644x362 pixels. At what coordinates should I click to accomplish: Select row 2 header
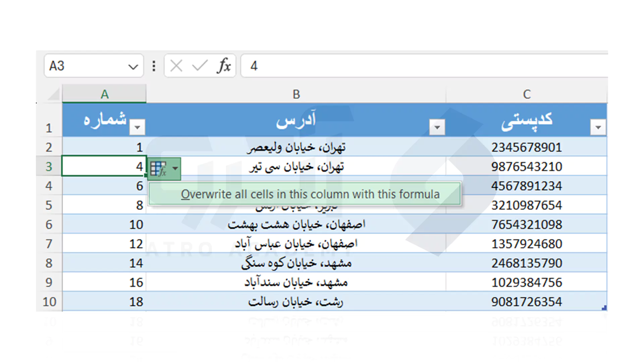click(x=49, y=147)
